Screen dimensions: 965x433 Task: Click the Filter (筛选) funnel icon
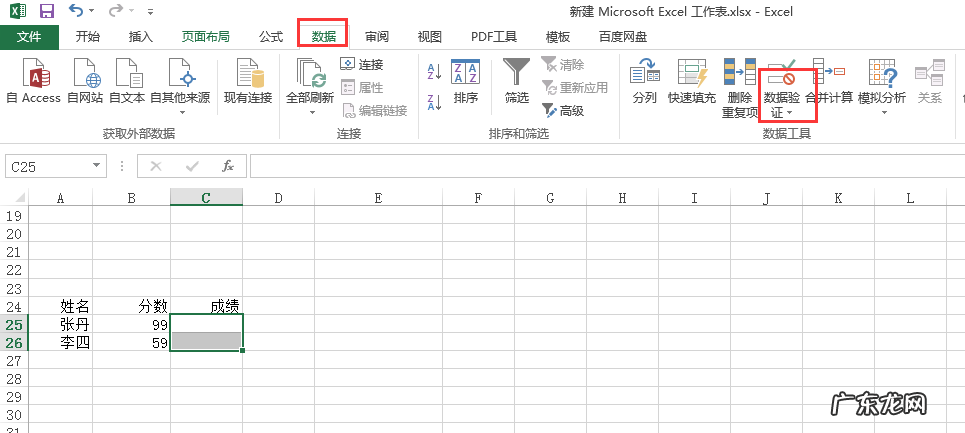click(516, 78)
